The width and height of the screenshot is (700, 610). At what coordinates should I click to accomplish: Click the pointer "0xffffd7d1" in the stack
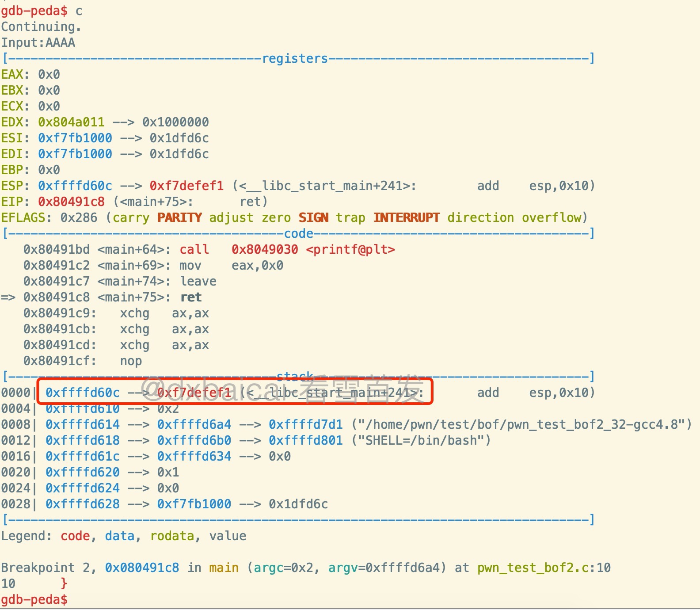tap(306, 425)
